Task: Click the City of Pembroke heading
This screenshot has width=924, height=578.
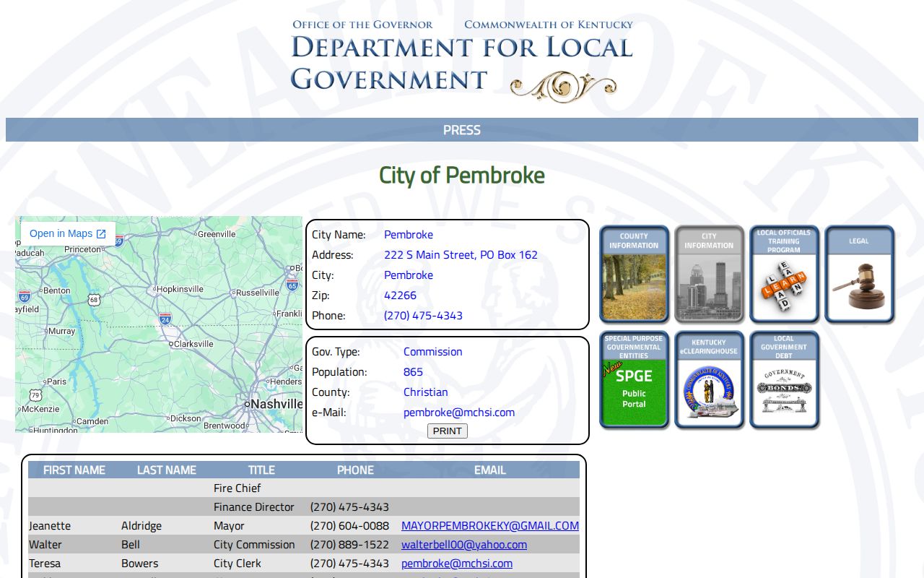Action: [x=462, y=176]
